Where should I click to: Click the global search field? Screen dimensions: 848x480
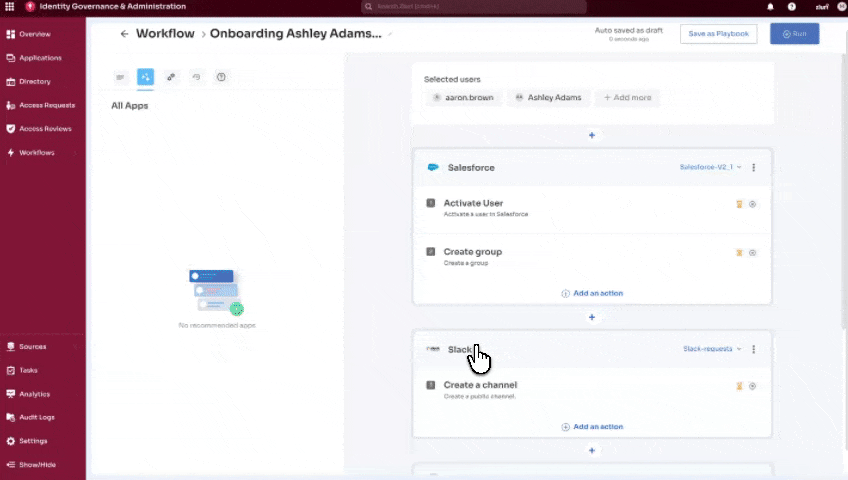474,6
